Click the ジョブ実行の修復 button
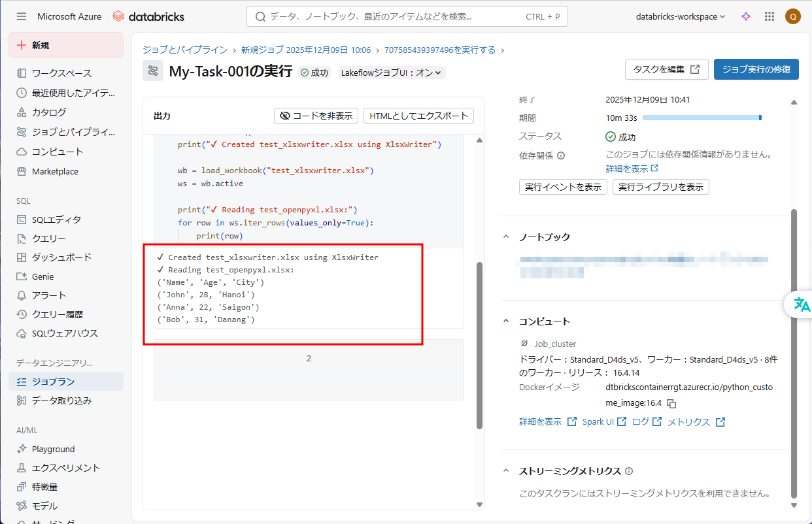Image resolution: width=812 pixels, height=524 pixels. pyautogui.click(x=756, y=69)
